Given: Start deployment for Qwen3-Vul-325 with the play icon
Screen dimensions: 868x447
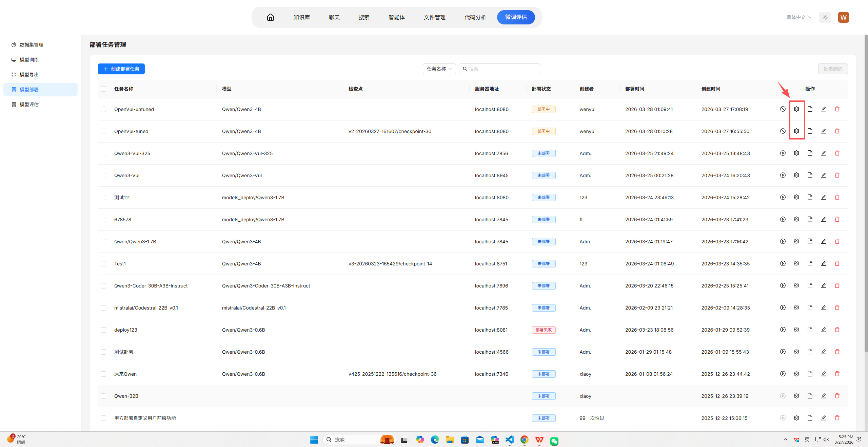Looking at the screenshot, I should pyautogui.click(x=783, y=153).
